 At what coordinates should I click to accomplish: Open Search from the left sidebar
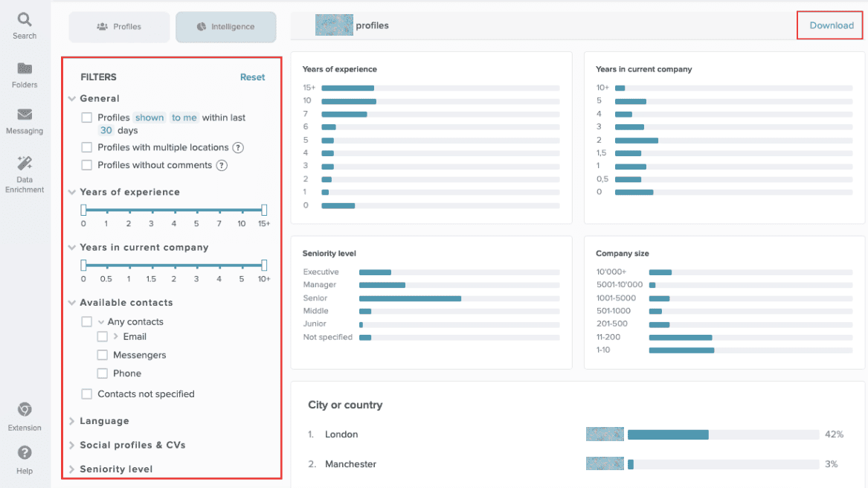click(25, 19)
